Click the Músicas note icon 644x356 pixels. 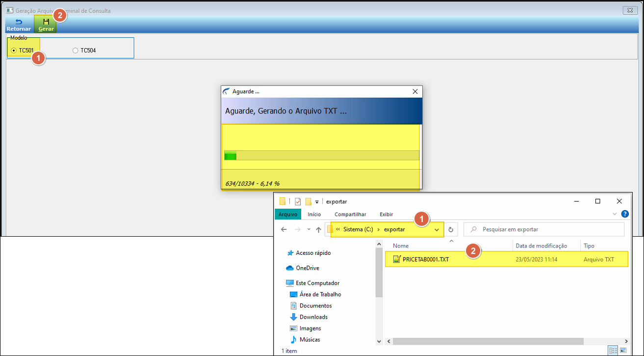click(x=294, y=339)
